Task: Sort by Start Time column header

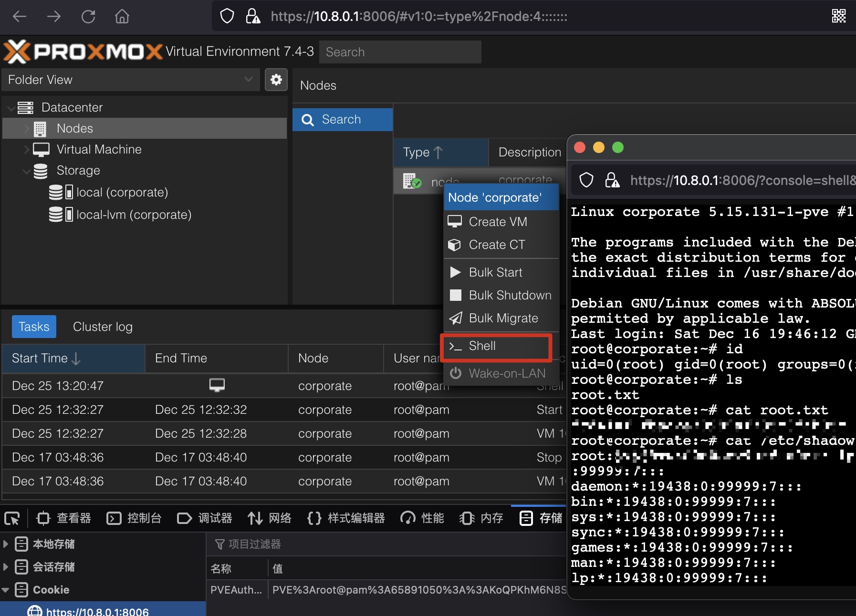Action: point(73,359)
